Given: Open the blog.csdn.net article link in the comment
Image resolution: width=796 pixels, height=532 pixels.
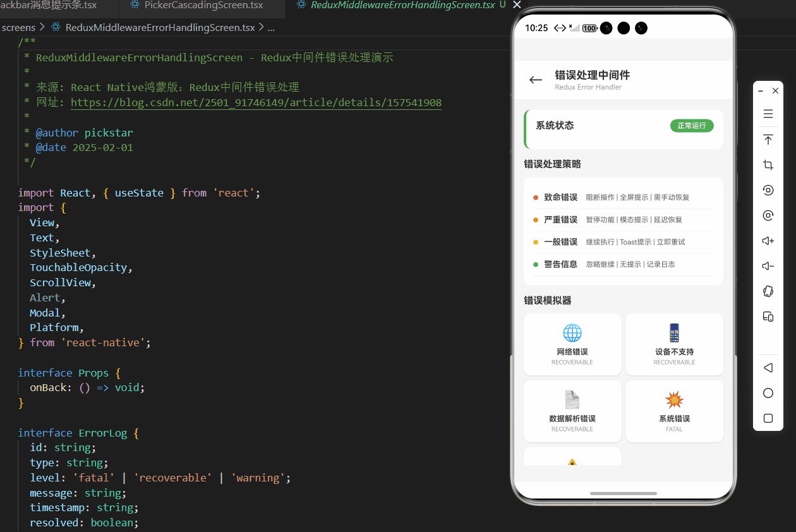Looking at the screenshot, I should point(256,102).
